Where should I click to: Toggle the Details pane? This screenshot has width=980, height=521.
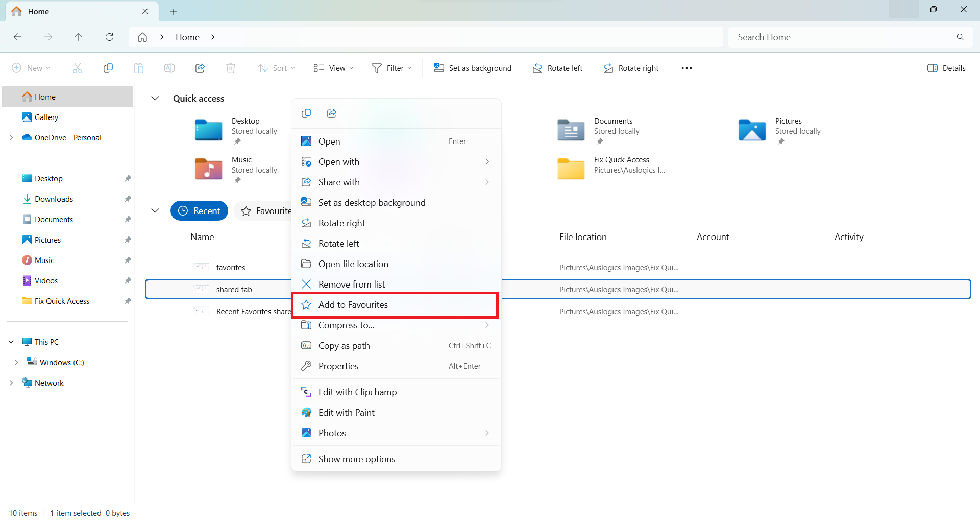pos(946,68)
